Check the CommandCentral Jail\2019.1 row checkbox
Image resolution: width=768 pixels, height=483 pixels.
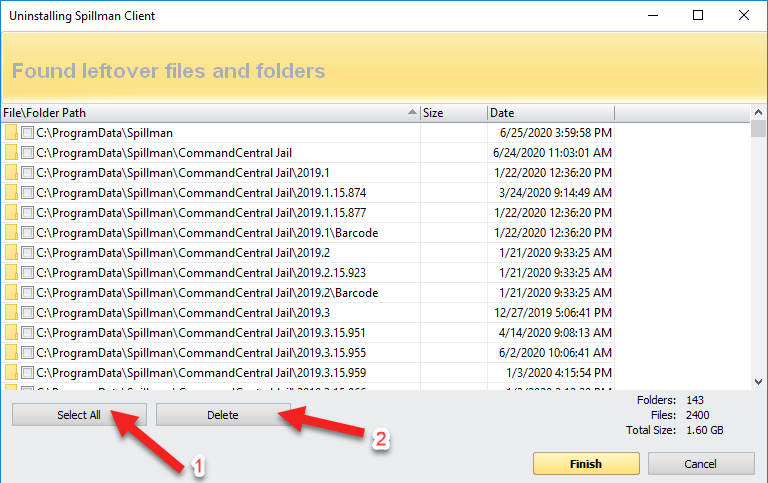point(27,173)
